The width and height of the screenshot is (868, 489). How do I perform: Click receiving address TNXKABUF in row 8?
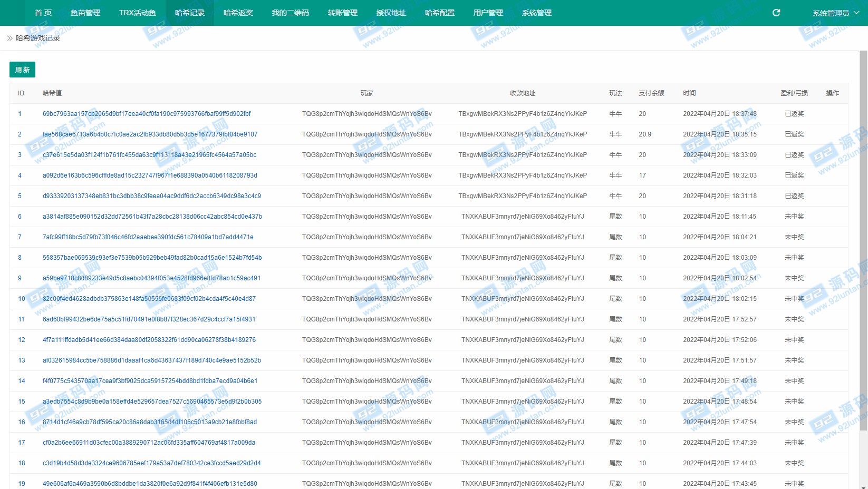click(523, 258)
